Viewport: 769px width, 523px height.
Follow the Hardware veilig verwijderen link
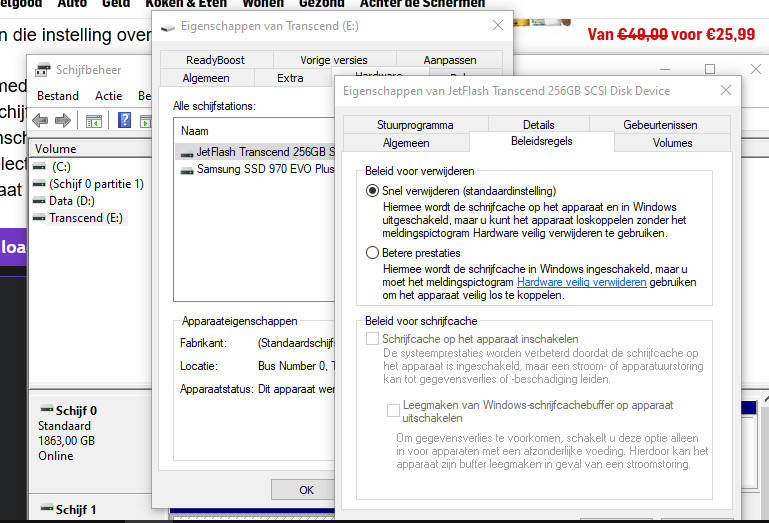click(582, 282)
